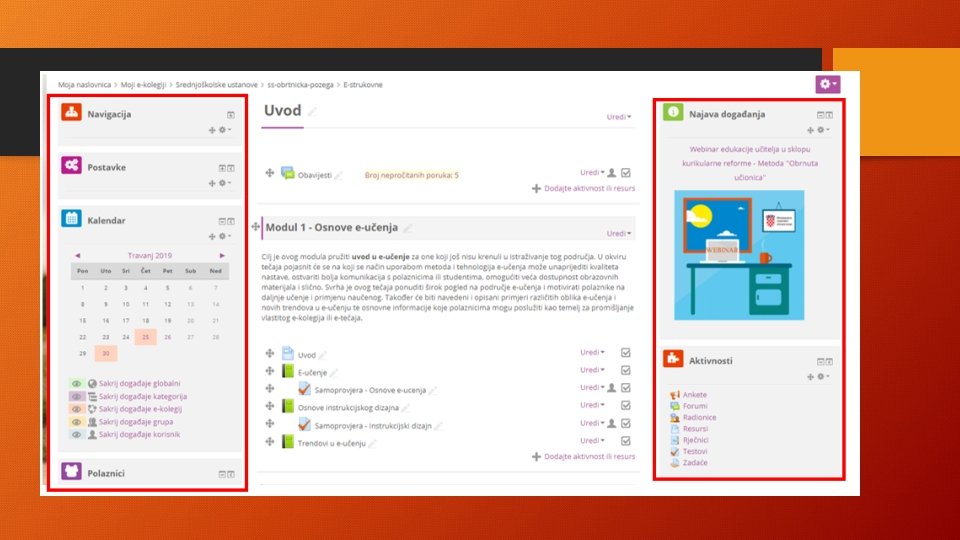Click the Najava događanja info icon

[x=673, y=112]
